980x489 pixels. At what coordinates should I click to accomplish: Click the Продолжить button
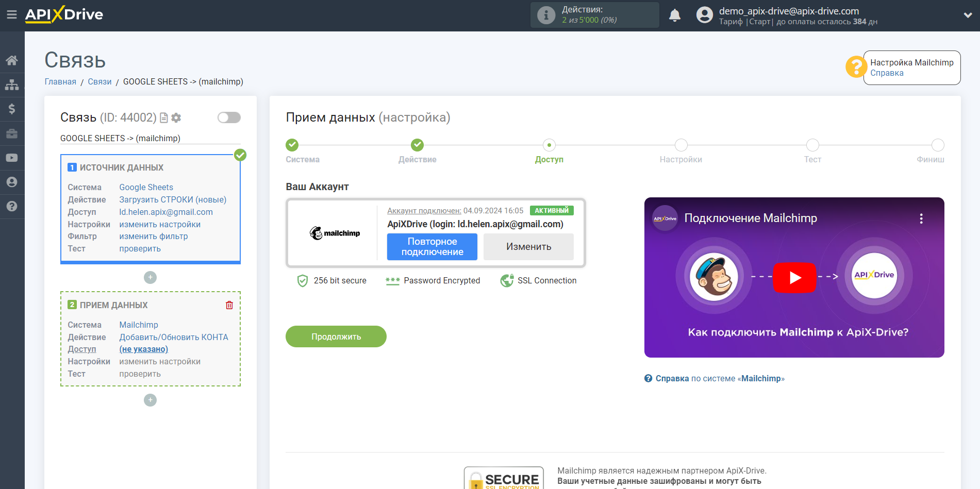coord(336,336)
